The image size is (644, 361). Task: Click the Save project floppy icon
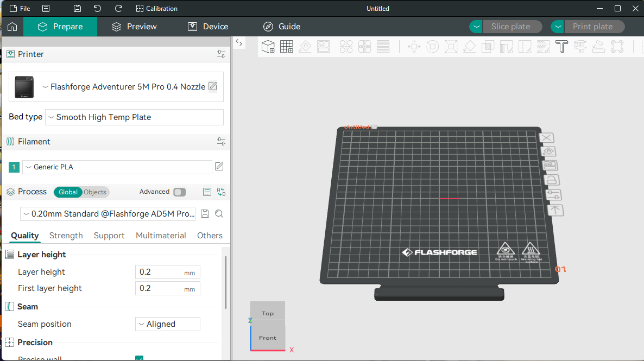coord(77,8)
